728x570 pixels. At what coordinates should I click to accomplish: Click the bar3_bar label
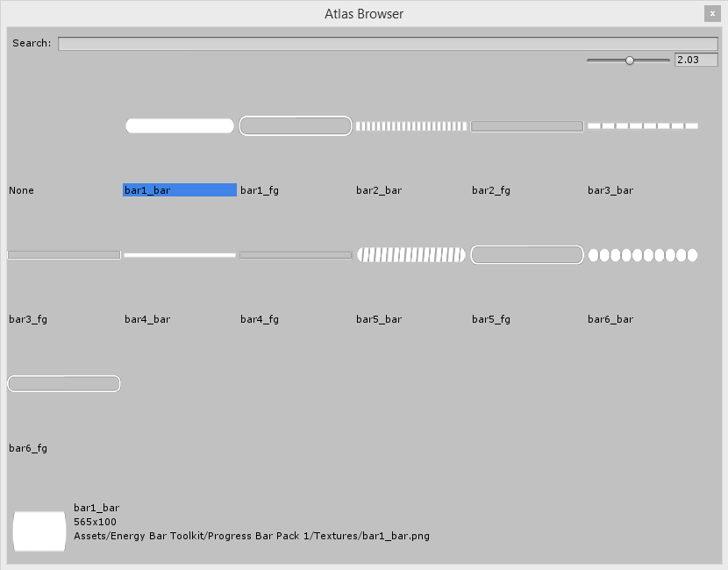click(x=610, y=190)
